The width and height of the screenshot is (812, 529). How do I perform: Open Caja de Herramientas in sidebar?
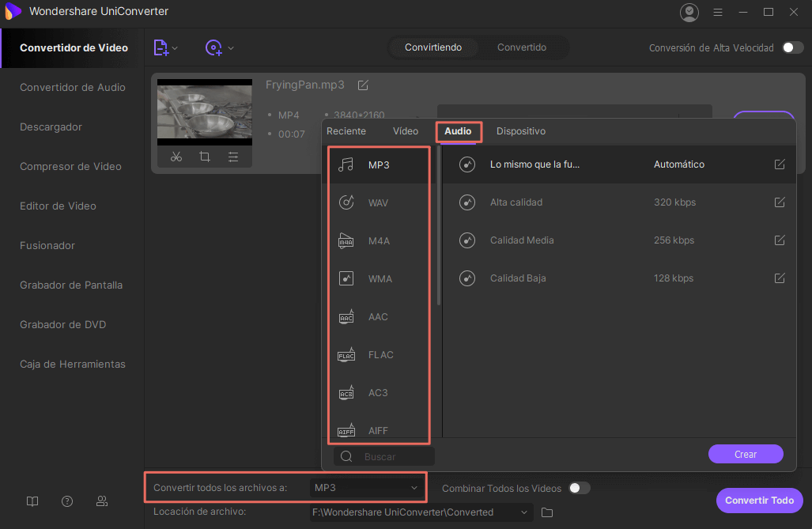pyautogui.click(x=73, y=365)
